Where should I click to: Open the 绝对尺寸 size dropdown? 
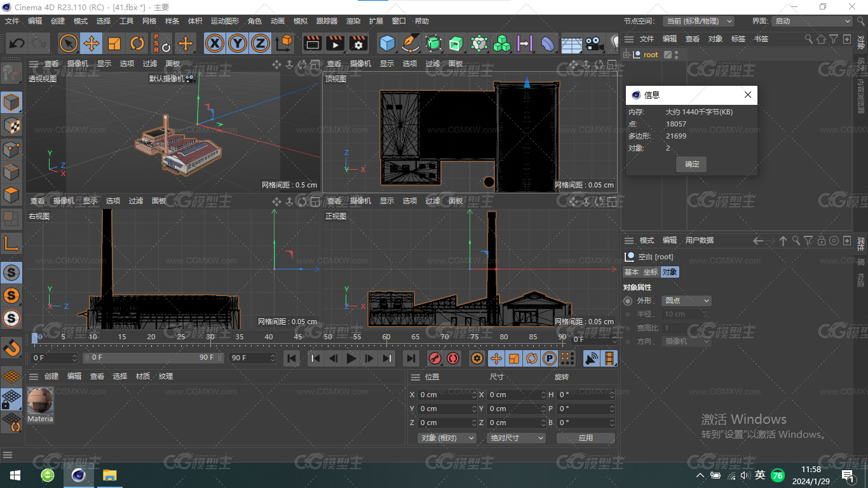(516, 438)
